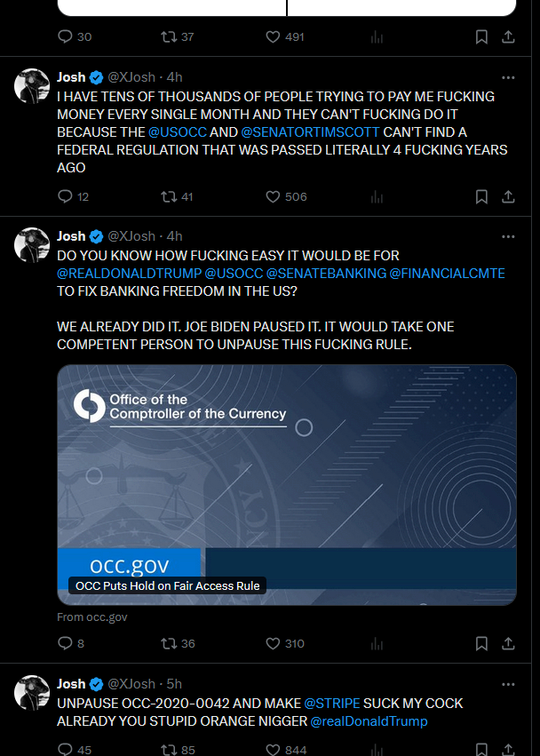
Task: Open replies on the tweet with 8 replies
Action: 65,643
